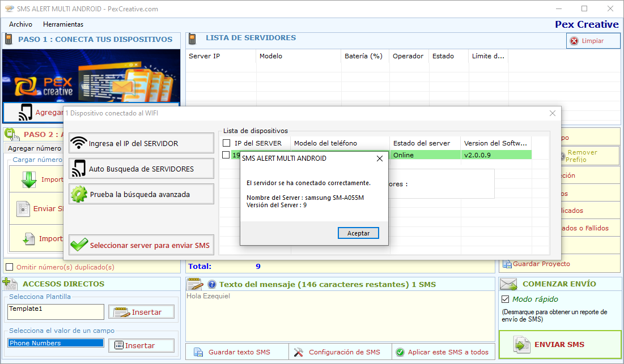Click the WiFi icon for Ingresa el IP
This screenshot has width=624, height=364.
tap(79, 143)
